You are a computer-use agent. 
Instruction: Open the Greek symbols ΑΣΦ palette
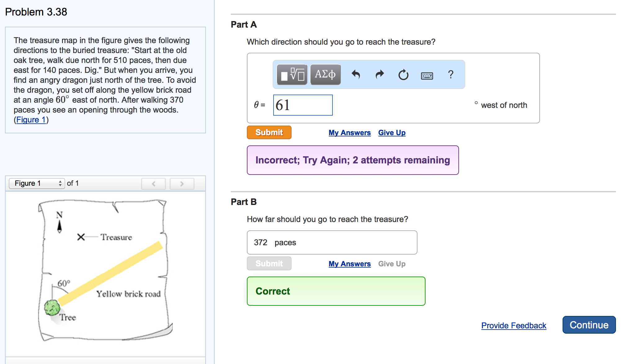point(325,75)
